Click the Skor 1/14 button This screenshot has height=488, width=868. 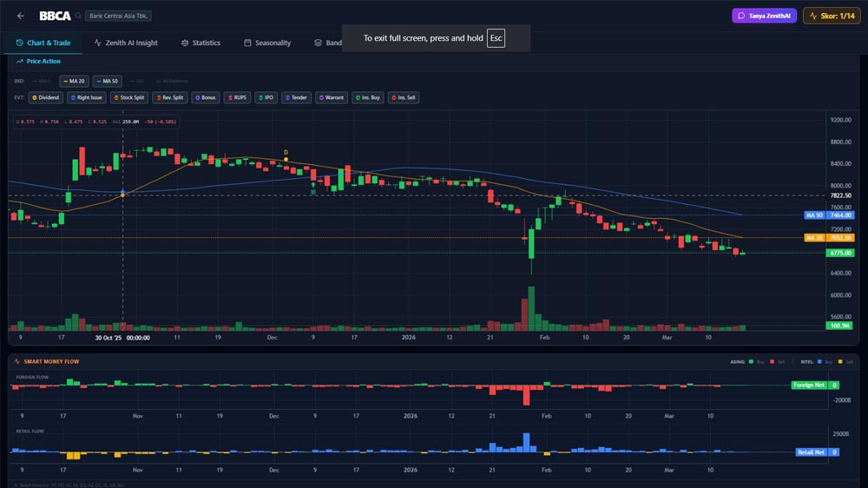832,16
